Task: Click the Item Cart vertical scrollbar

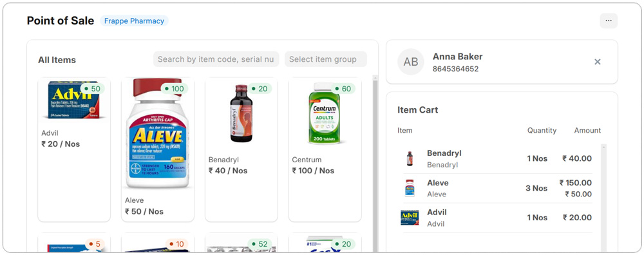Action: [603, 197]
